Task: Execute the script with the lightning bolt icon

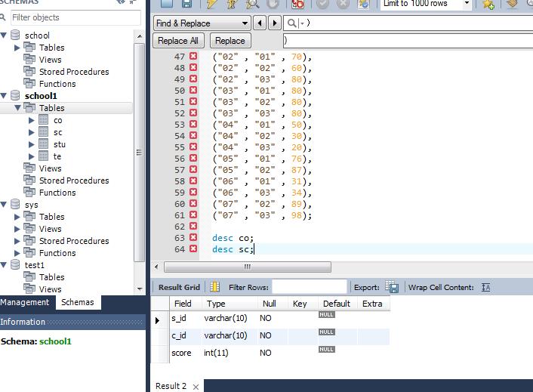Action: tap(211, 4)
